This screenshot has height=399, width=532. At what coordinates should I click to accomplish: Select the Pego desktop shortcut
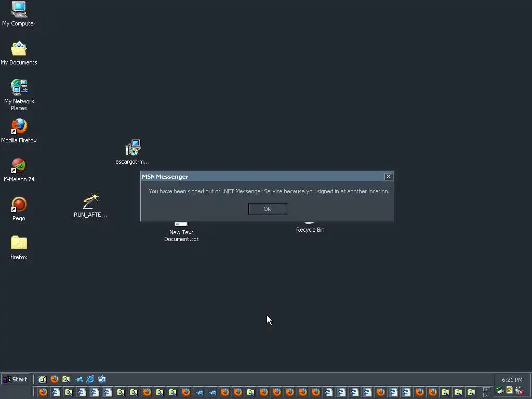pyautogui.click(x=19, y=209)
